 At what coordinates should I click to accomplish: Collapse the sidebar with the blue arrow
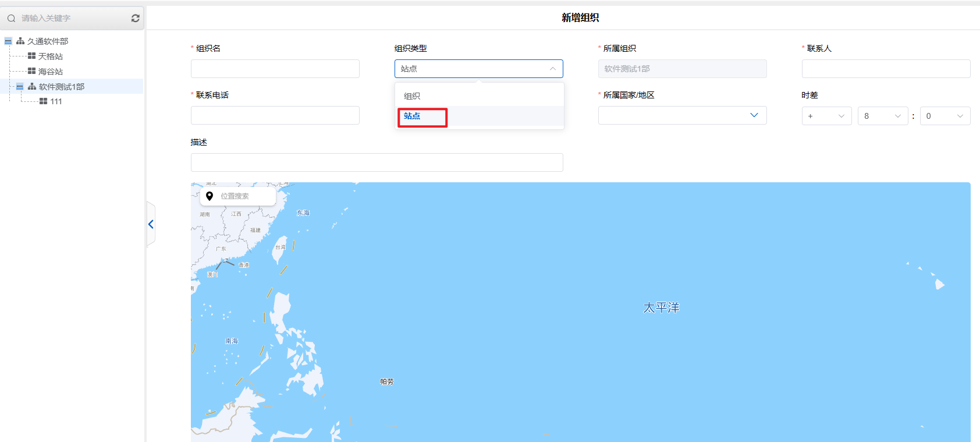tap(151, 224)
